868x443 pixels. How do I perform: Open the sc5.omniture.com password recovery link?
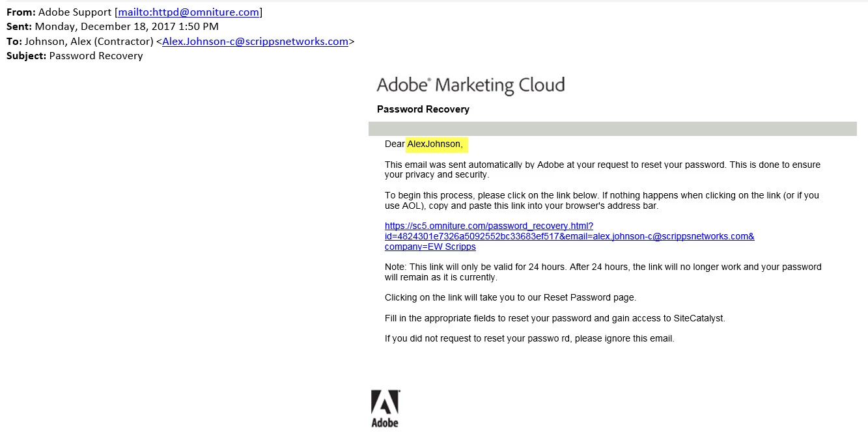569,236
